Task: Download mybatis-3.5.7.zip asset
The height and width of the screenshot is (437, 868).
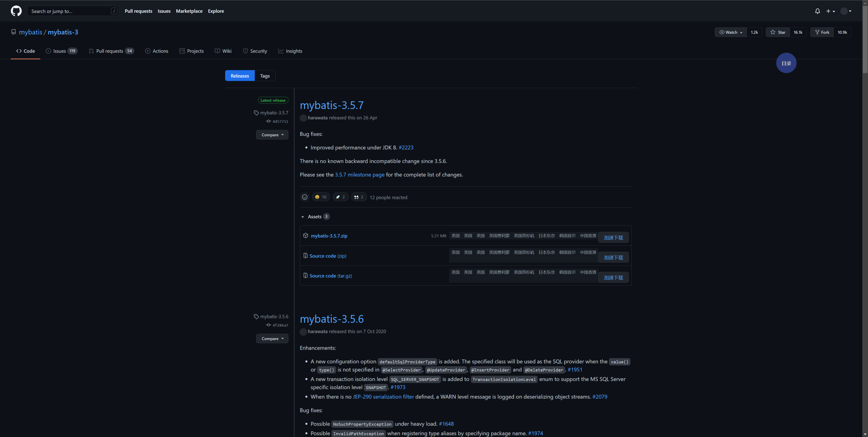Action: pyautogui.click(x=329, y=236)
